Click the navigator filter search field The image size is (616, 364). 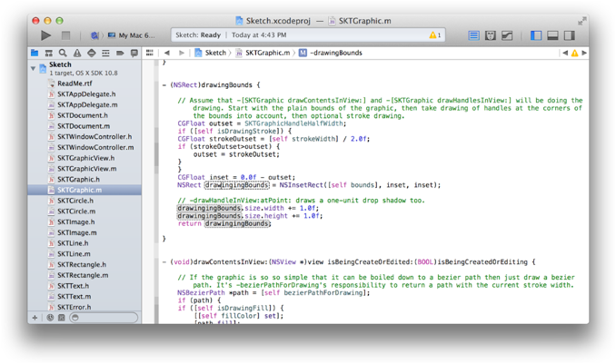(104, 318)
